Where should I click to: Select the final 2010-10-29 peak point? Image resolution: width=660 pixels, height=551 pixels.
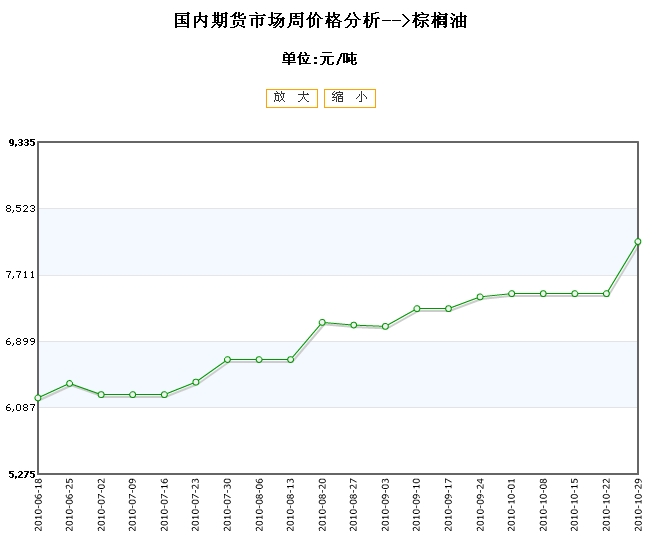pyautogui.click(x=638, y=241)
